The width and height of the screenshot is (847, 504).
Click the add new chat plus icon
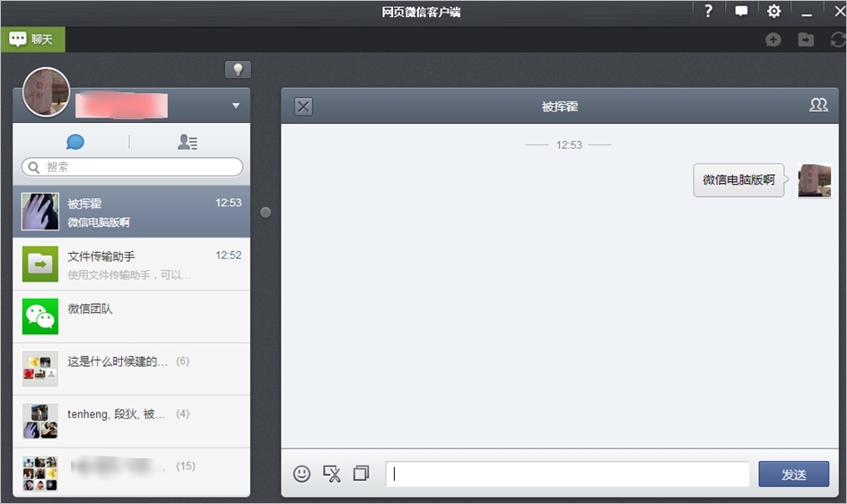point(773,39)
